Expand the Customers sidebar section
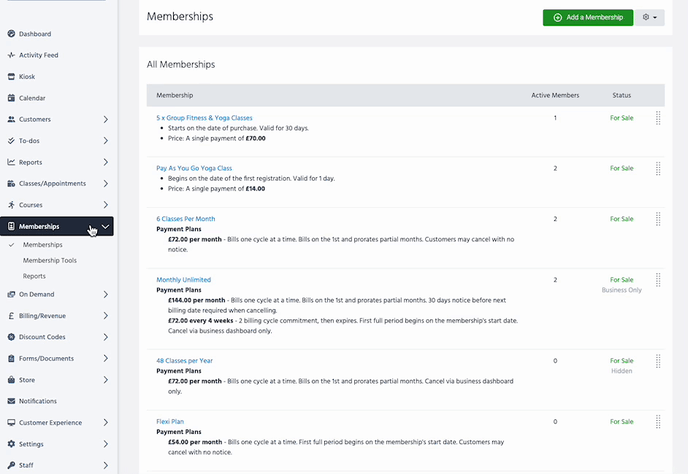 (105, 120)
